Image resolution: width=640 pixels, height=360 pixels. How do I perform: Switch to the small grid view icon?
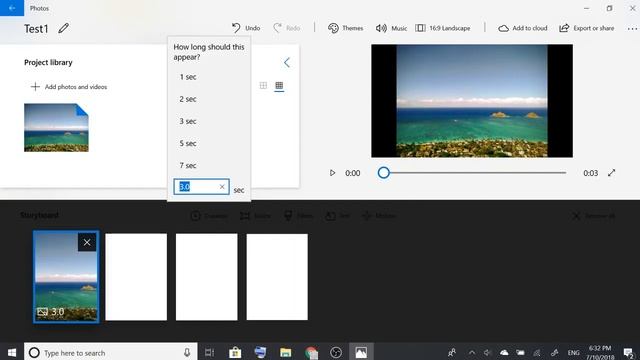pos(279,85)
